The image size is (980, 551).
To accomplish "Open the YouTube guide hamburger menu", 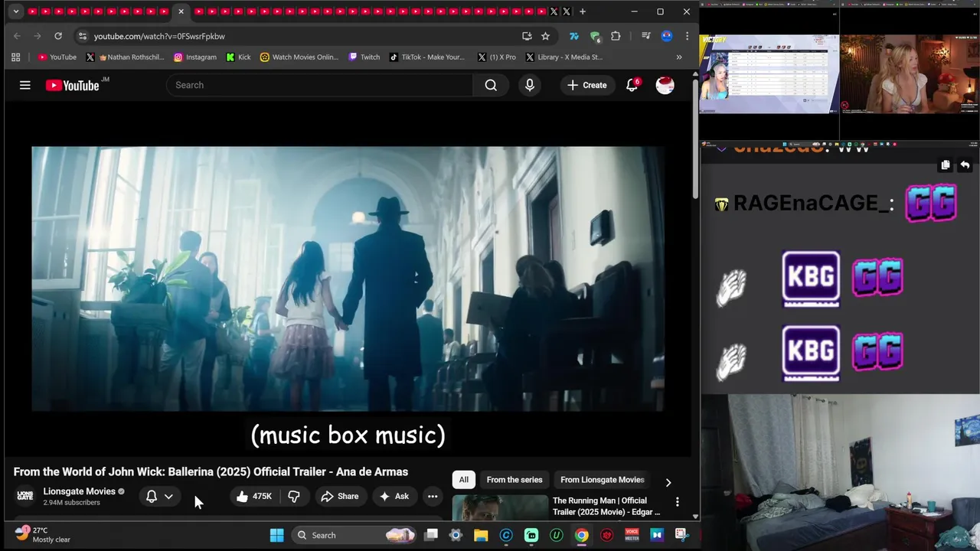I will pos(25,85).
